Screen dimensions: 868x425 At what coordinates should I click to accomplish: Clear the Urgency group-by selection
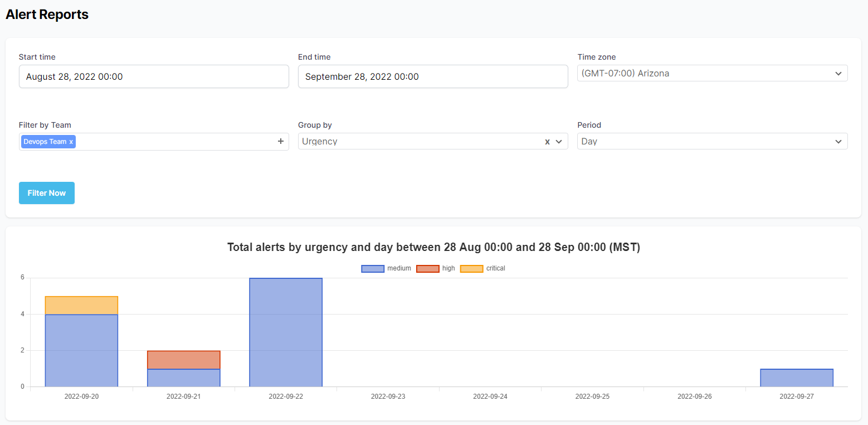tap(547, 142)
